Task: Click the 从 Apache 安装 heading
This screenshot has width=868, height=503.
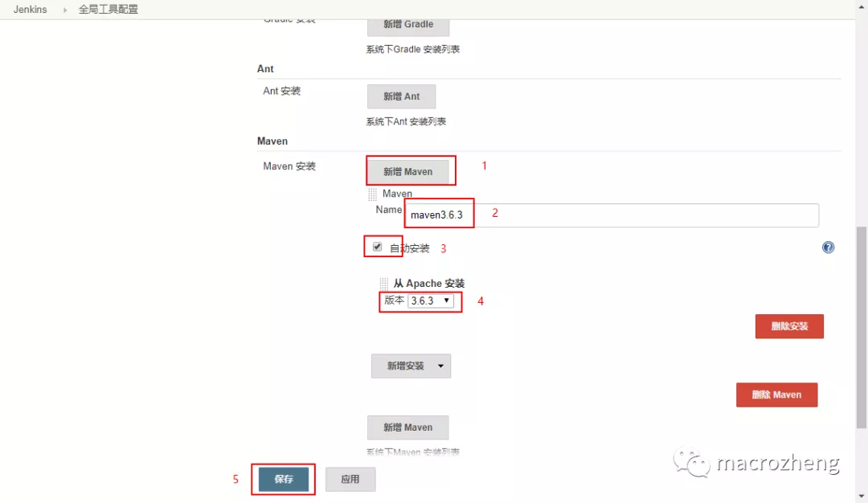Action: [429, 284]
